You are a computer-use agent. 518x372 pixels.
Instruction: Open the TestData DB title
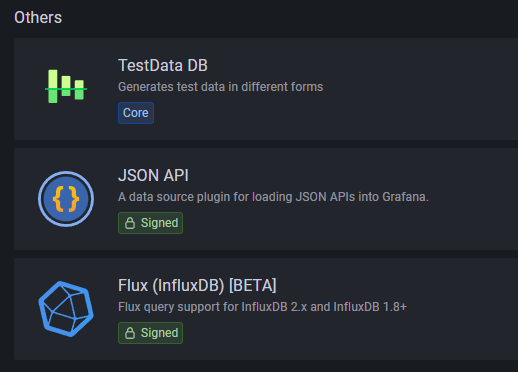(163, 65)
